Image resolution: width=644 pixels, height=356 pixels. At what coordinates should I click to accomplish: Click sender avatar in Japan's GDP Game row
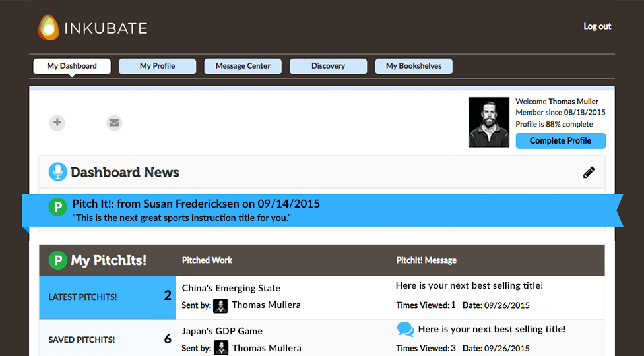220,348
